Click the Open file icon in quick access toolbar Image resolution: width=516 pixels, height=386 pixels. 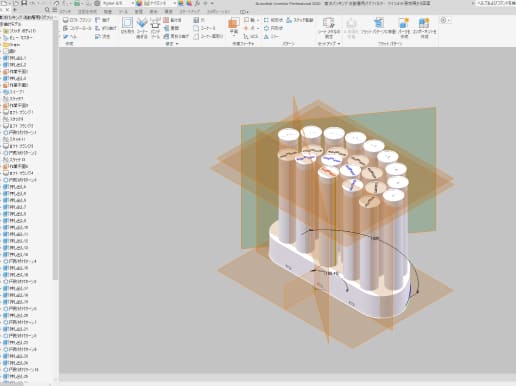click(16, 3)
